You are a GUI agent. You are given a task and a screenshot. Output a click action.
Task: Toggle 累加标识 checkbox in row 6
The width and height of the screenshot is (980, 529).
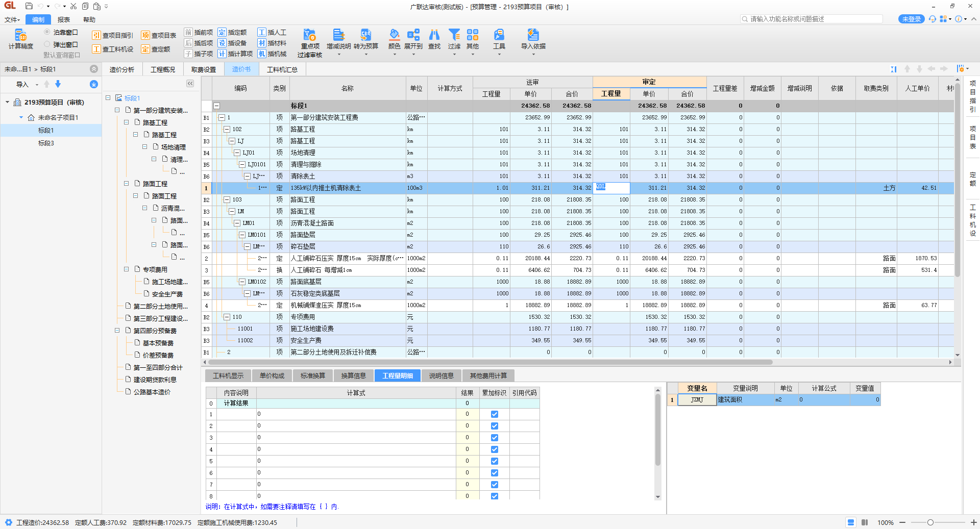494,473
